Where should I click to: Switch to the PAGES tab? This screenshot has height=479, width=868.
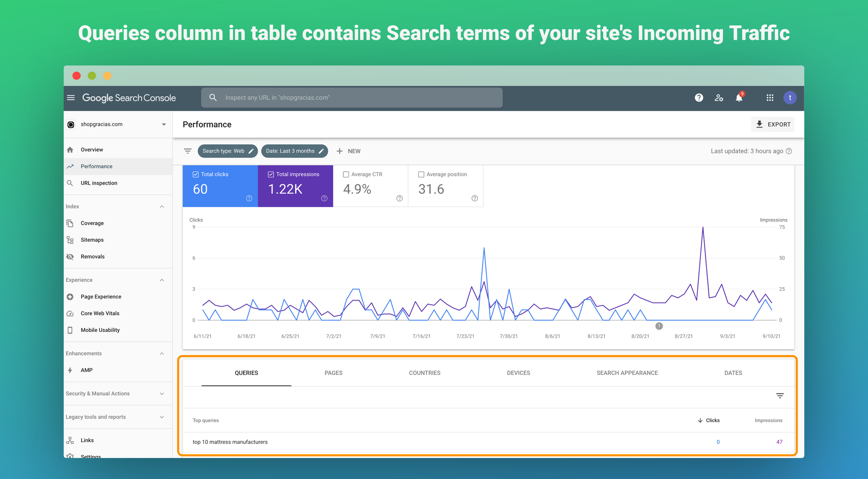tap(333, 373)
